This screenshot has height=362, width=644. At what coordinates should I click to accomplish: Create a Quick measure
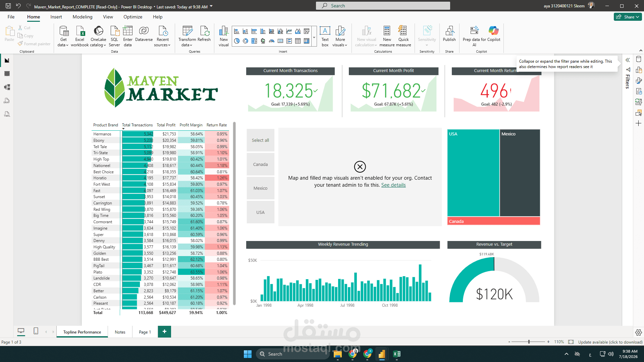point(403,36)
